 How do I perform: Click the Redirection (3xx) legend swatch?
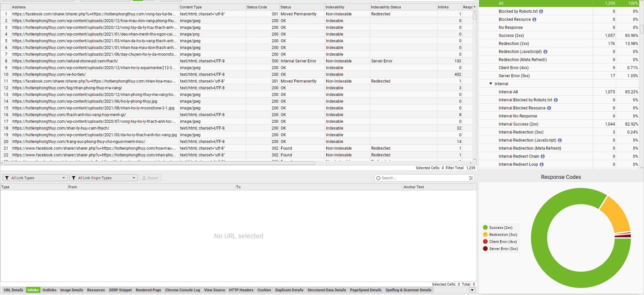(x=486, y=234)
